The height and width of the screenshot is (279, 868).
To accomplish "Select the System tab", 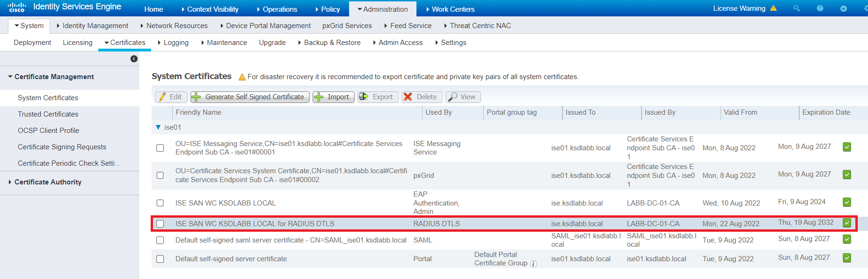I will [x=29, y=26].
